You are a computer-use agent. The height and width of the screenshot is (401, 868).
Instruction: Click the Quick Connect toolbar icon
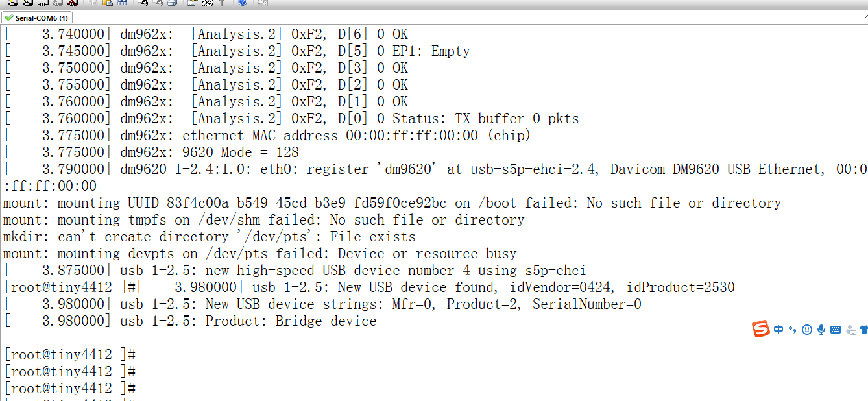(27, 3)
